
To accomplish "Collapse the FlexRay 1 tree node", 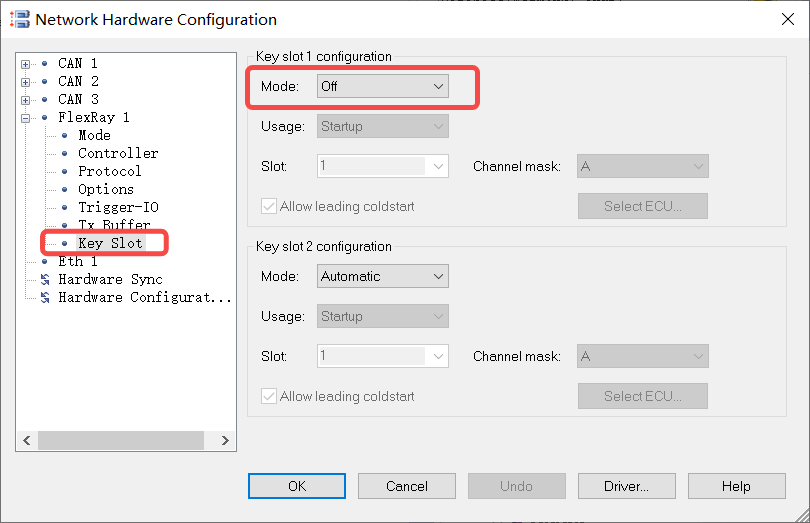I will 25,118.
